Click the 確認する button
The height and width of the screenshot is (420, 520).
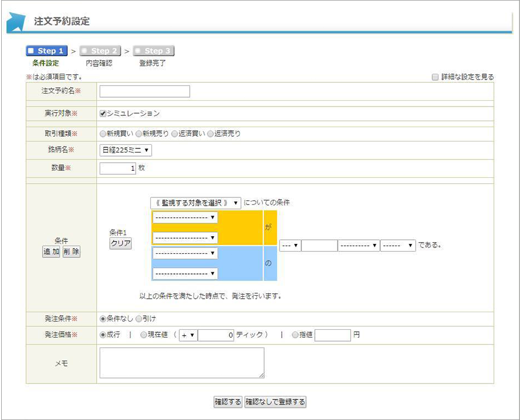pyautogui.click(x=228, y=402)
